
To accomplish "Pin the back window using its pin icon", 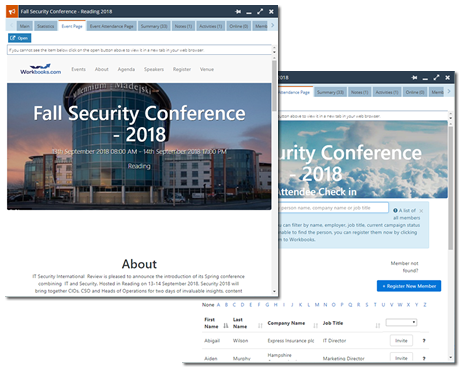I will pos(414,78).
